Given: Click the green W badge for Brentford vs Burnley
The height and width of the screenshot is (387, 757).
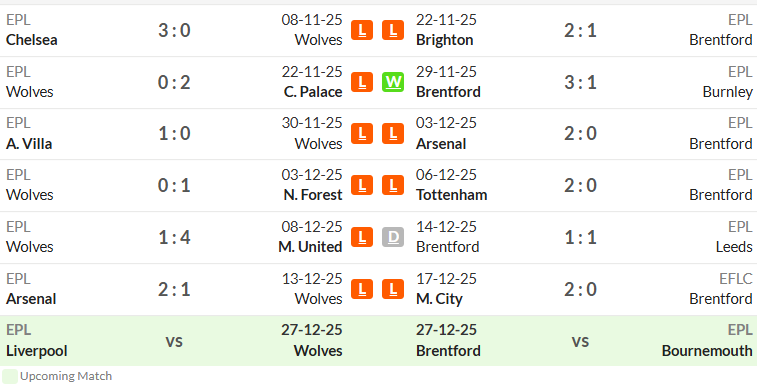Looking at the screenshot, I should 393,82.
